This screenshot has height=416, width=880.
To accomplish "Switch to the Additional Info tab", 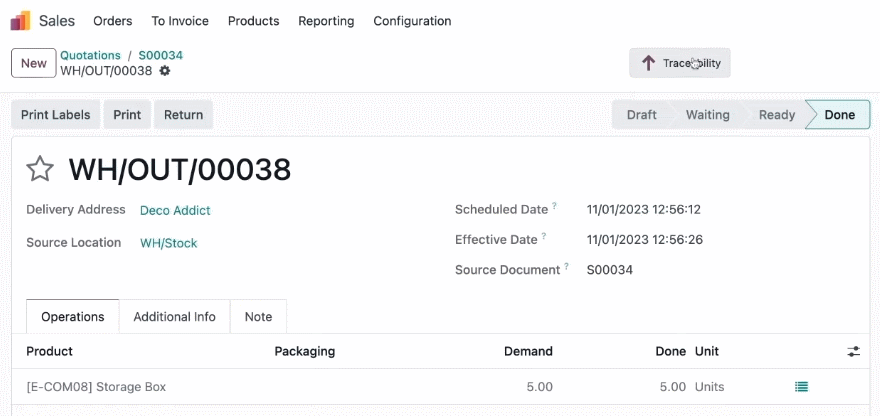I will [x=175, y=317].
